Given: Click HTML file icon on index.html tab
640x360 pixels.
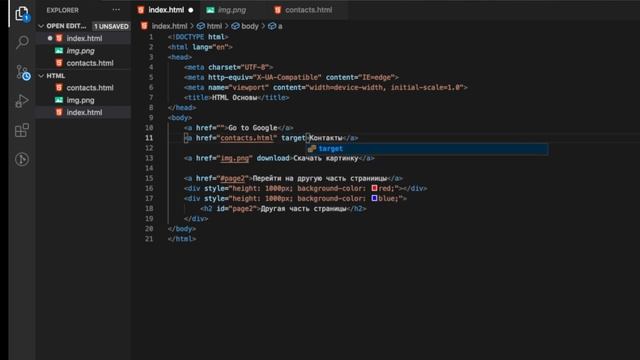Looking at the screenshot, I should (x=141, y=10).
